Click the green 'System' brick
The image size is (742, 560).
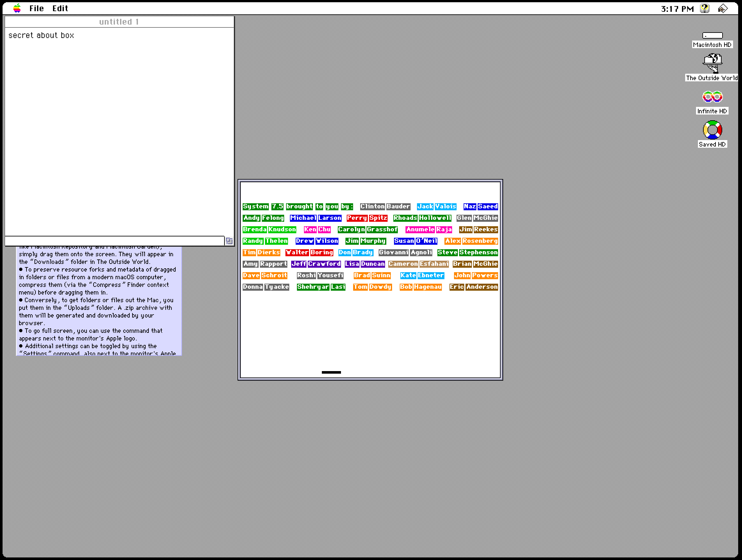pyautogui.click(x=256, y=206)
